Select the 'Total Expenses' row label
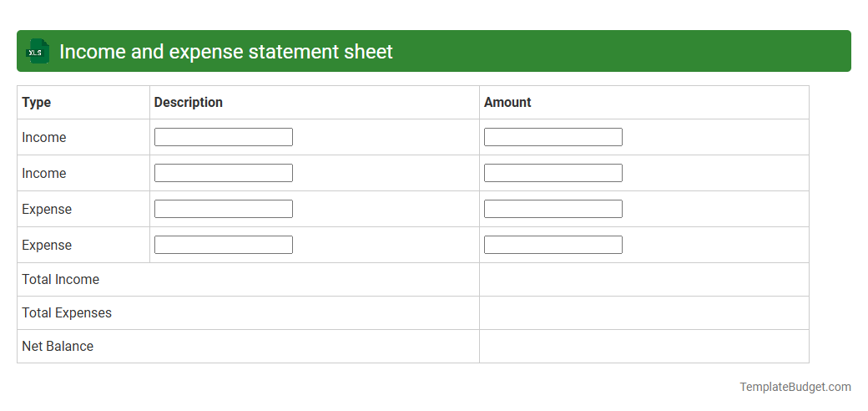The width and height of the screenshot is (868, 411). click(x=67, y=313)
